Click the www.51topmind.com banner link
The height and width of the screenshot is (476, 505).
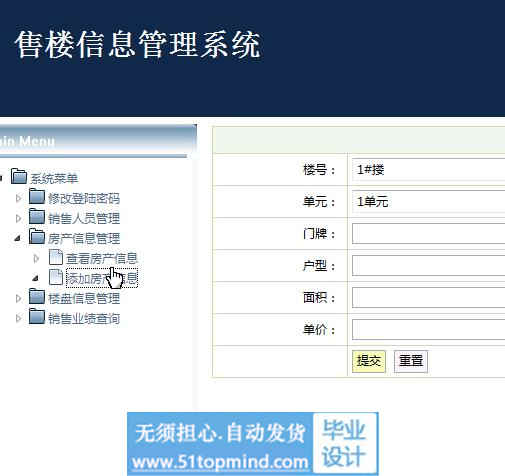point(220,462)
